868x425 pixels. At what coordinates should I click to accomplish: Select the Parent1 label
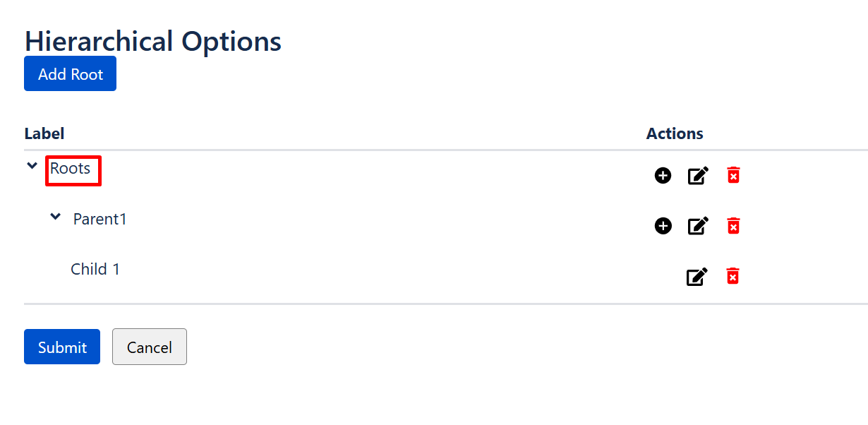point(100,219)
